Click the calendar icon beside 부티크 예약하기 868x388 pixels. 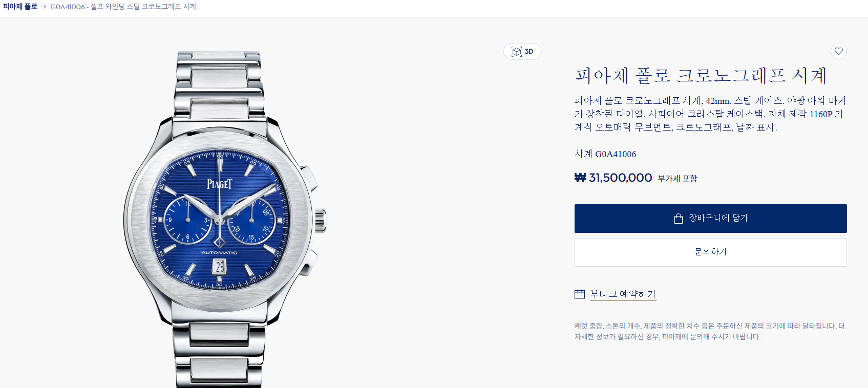click(580, 294)
